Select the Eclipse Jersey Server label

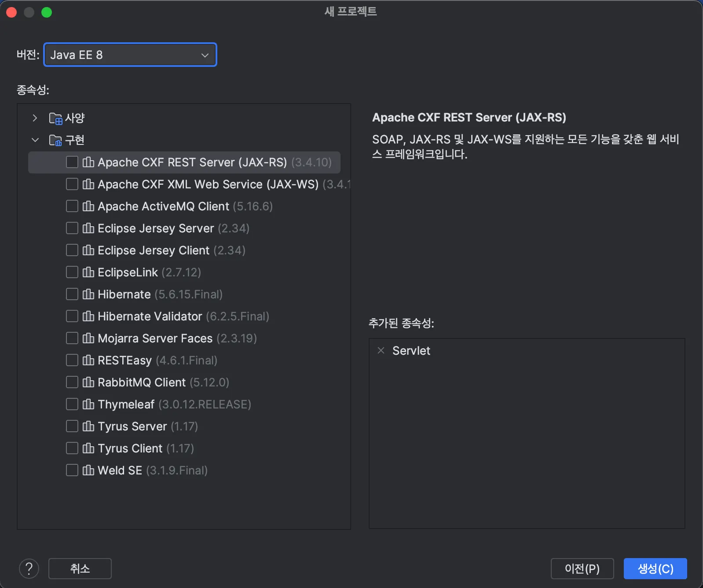(156, 228)
